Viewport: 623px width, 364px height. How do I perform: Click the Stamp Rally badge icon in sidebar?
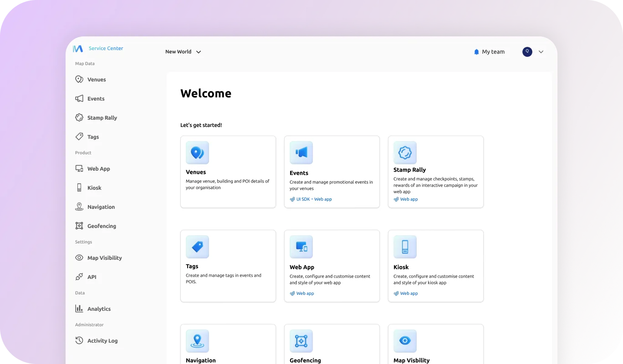(79, 117)
